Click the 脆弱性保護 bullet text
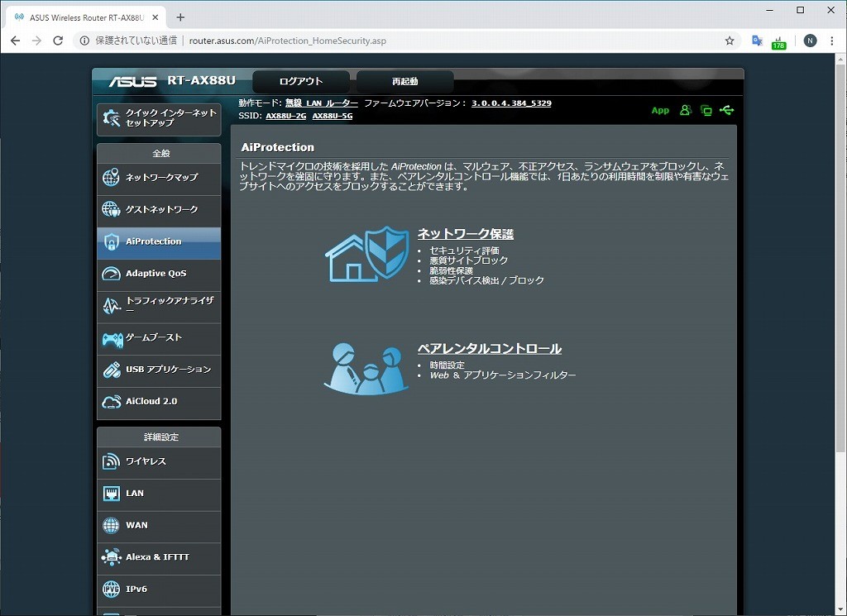Screen dimensions: 847x616 (x=451, y=270)
